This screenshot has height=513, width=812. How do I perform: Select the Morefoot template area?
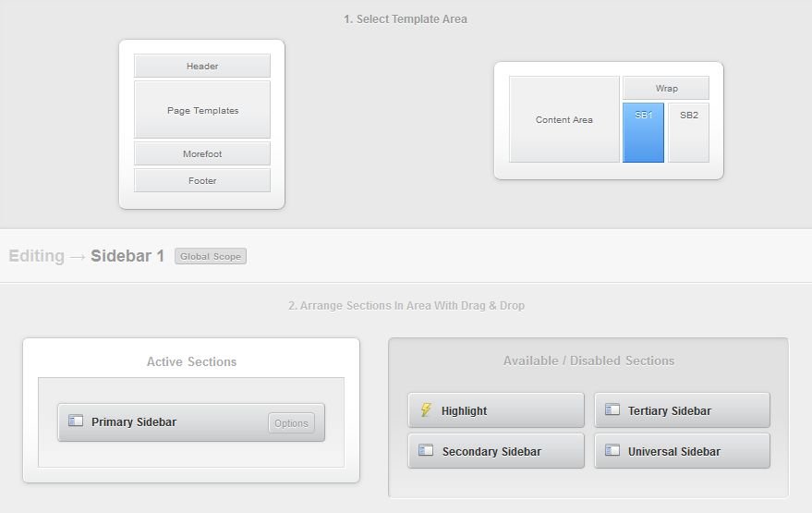tap(202, 154)
